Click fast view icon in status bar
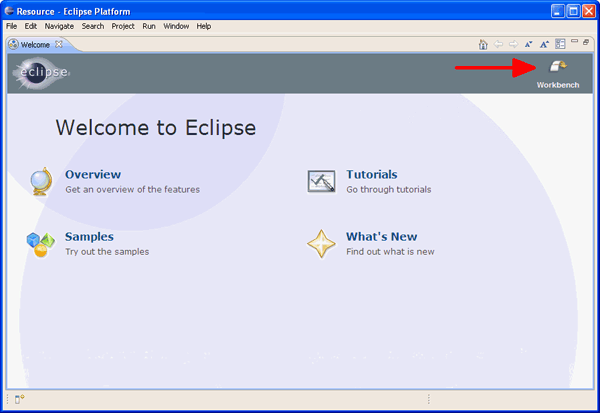The height and width of the screenshot is (413, 600). (20, 399)
